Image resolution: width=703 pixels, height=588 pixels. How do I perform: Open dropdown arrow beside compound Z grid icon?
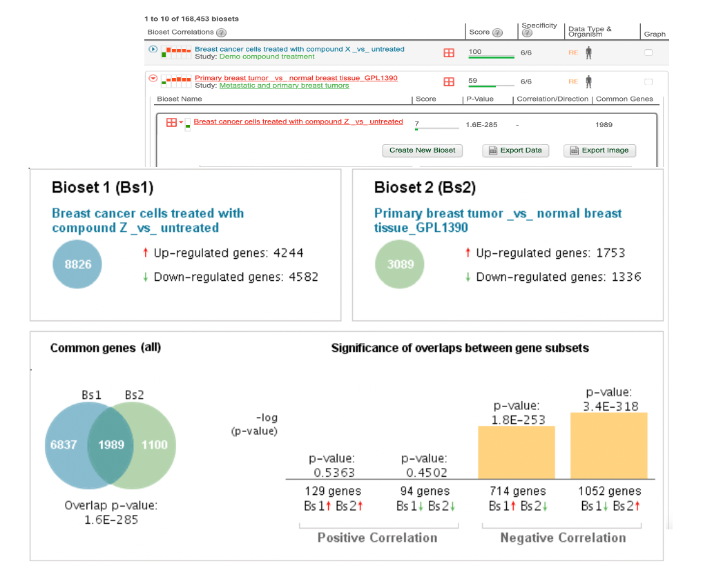pos(181,122)
